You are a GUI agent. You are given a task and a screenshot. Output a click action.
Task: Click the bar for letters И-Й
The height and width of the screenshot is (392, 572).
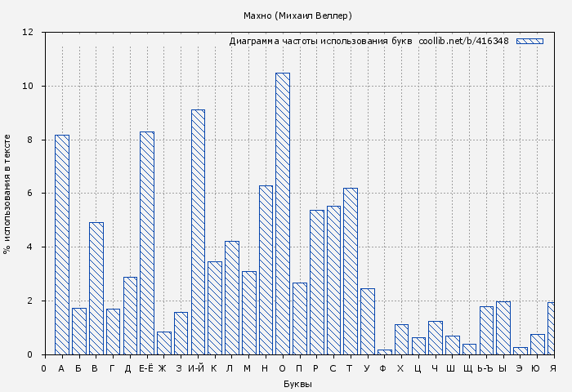click(x=198, y=232)
